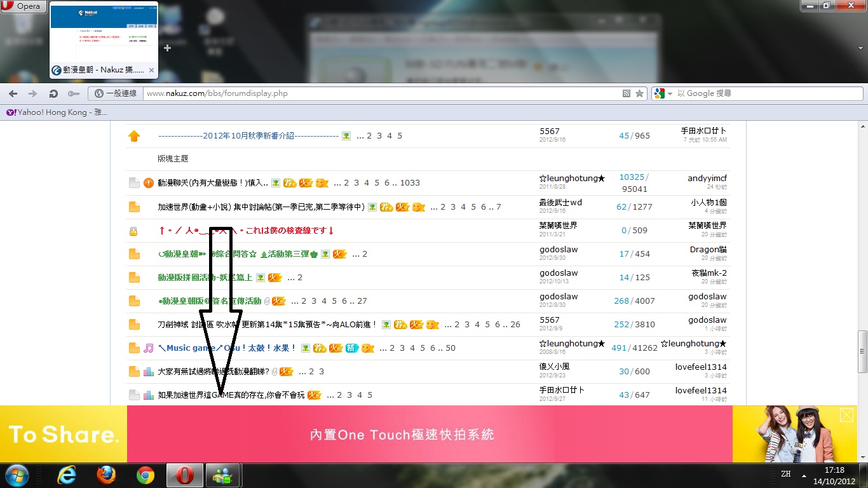Click folder icon of 刀劍神域 討論區 row
This screenshot has height=488, width=868.
click(134, 325)
